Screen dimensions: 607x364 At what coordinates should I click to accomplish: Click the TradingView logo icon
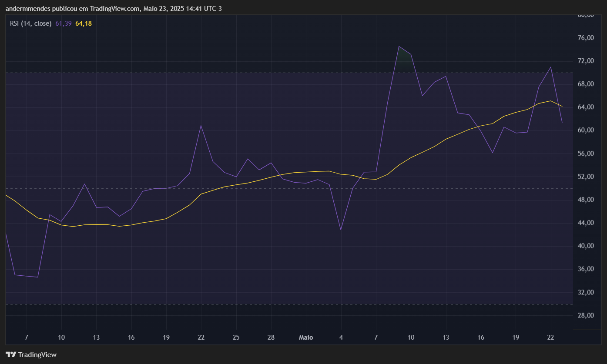(10, 354)
